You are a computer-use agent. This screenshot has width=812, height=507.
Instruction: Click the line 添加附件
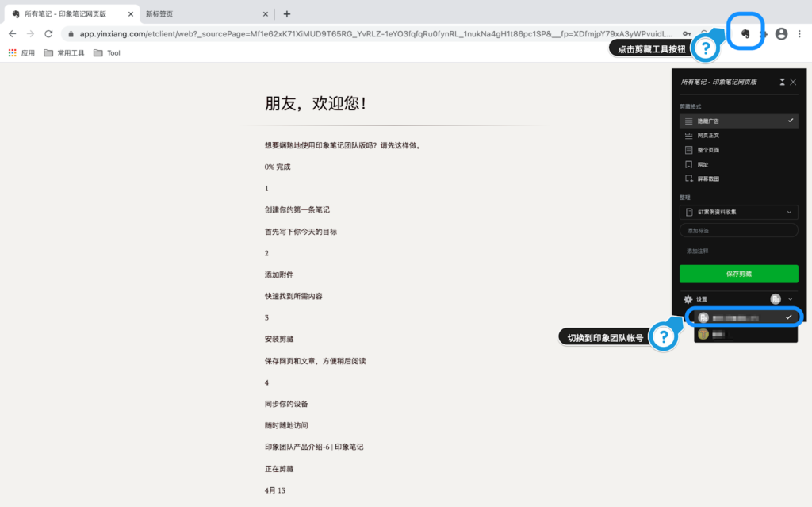click(279, 275)
